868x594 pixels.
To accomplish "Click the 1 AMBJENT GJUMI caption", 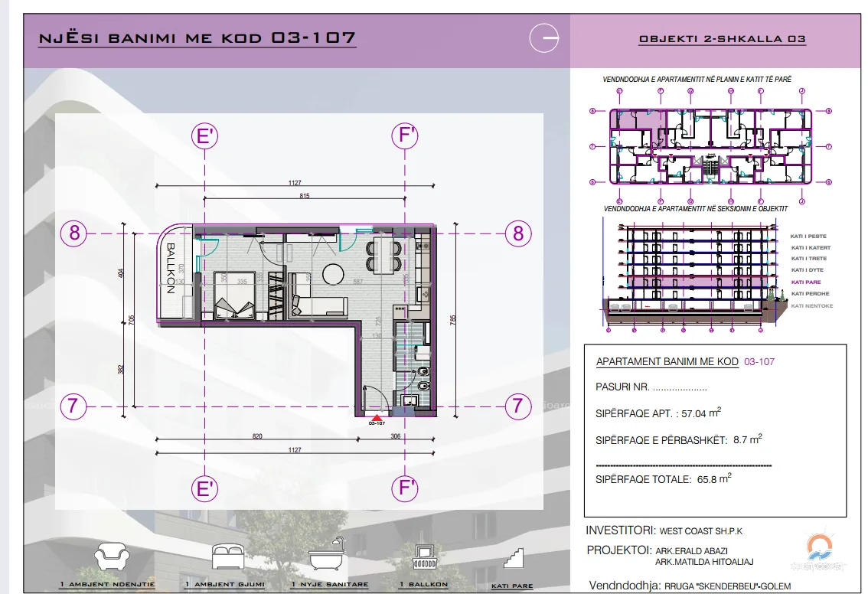I will [x=225, y=584].
